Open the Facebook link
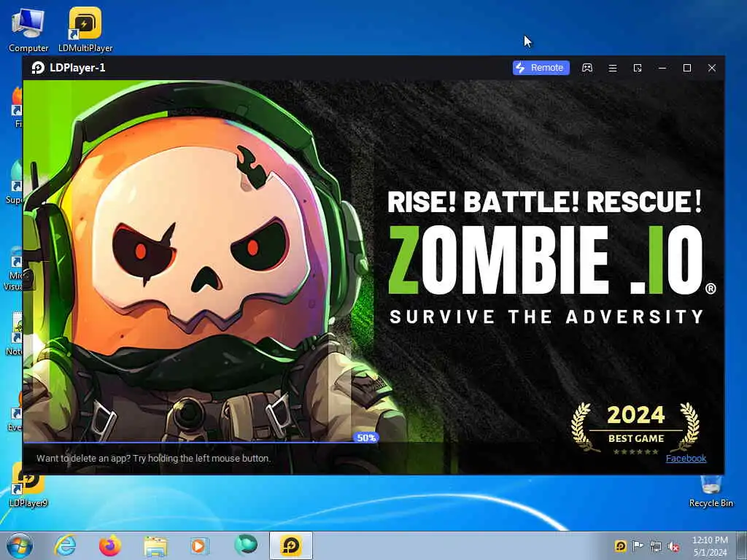 (686, 458)
